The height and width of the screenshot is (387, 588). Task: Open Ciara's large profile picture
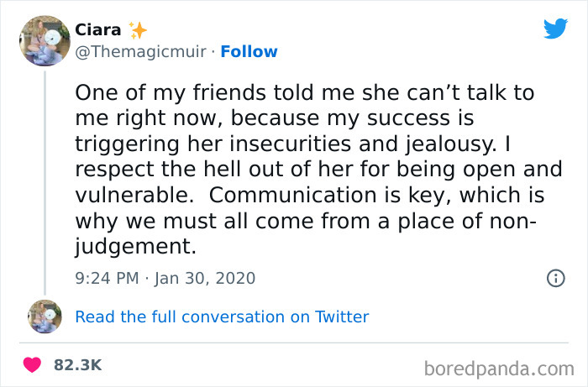(x=44, y=41)
